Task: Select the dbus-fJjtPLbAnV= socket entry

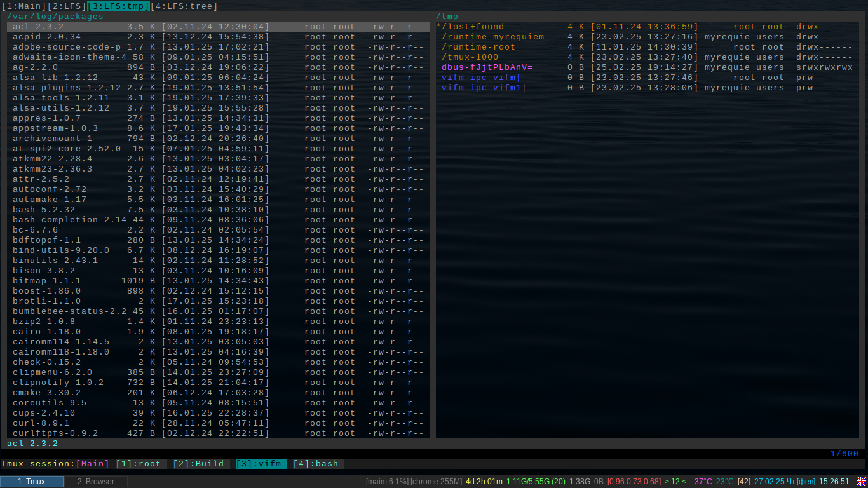Action: [648, 67]
